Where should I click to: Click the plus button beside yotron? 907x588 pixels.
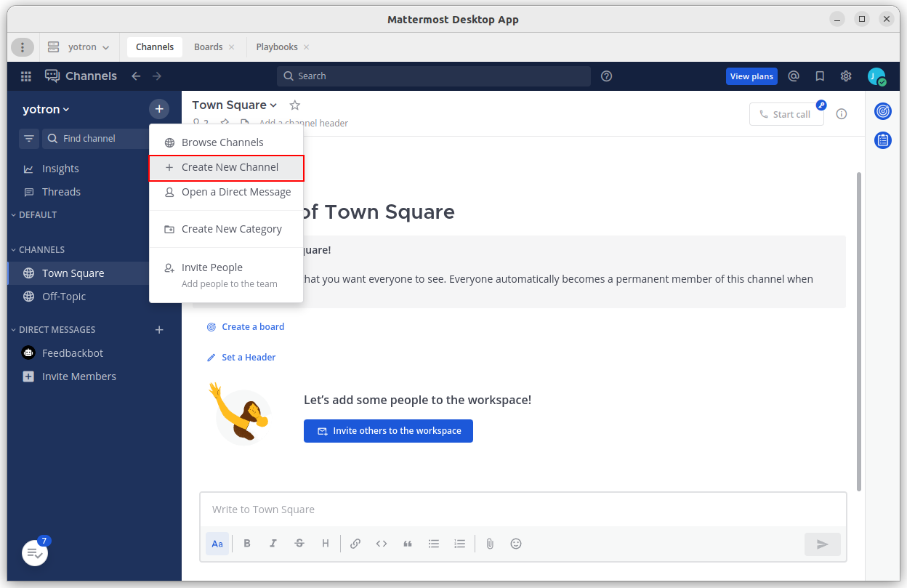pos(159,109)
